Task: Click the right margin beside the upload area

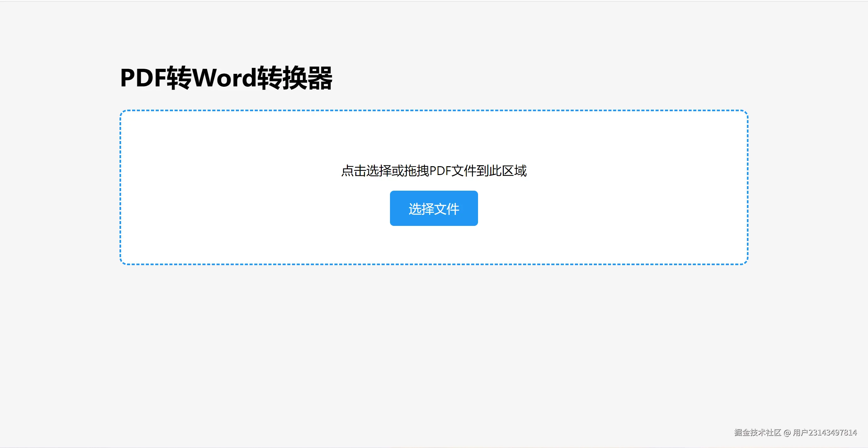Action: pos(809,185)
